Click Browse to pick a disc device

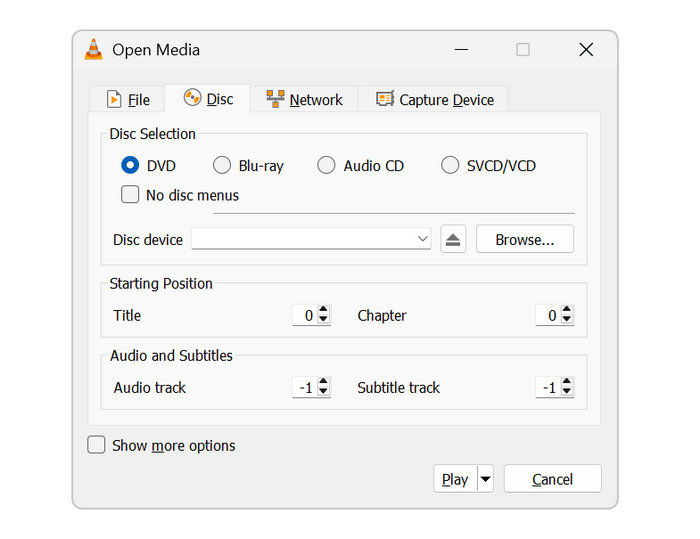pyautogui.click(x=525, y=239)
